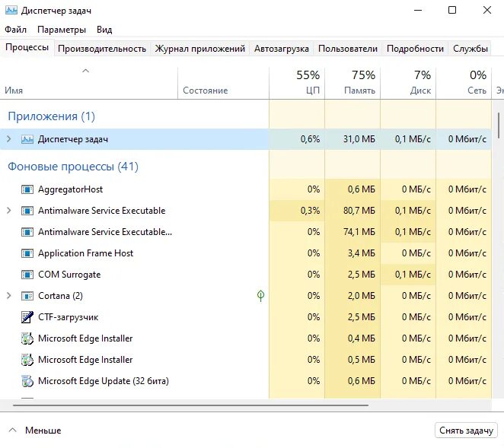This screenshot has height=448, width=504.
Task: Open the Службы tab
Action: pos(471,49)
